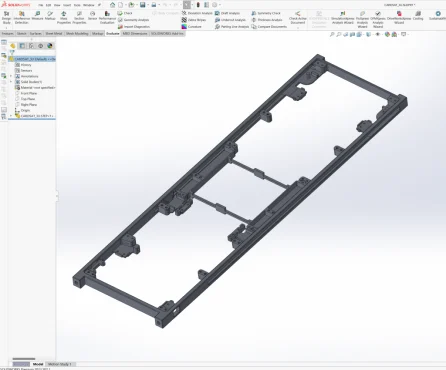This screenshot has height=370, width=446.
Task: Run Symmetry Check
Action: tap(266, 13)
